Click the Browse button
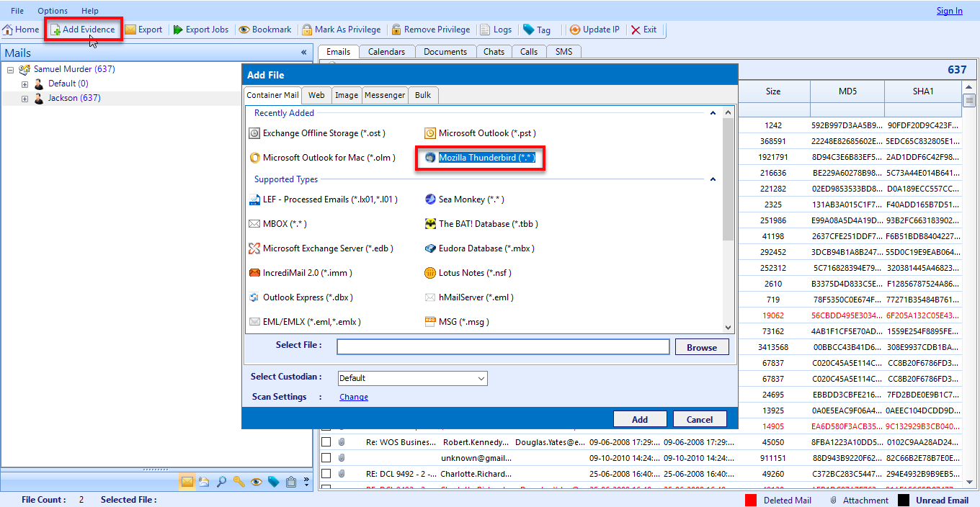 [x=702, y=347]
